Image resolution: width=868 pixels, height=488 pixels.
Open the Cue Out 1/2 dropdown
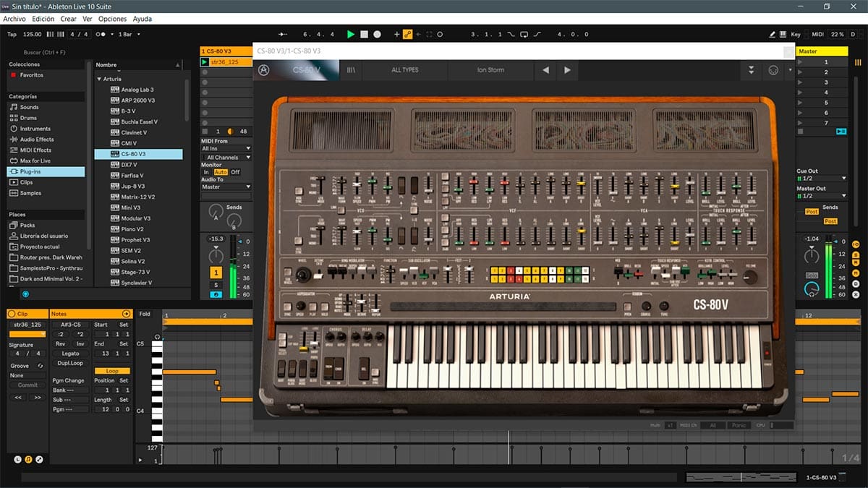(822, 179)
